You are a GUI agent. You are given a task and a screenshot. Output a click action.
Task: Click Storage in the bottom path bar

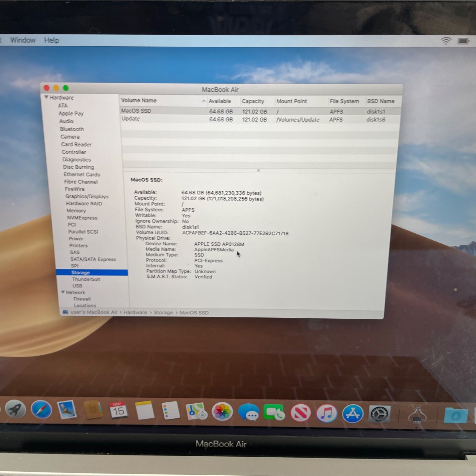[x=163, y=313]
